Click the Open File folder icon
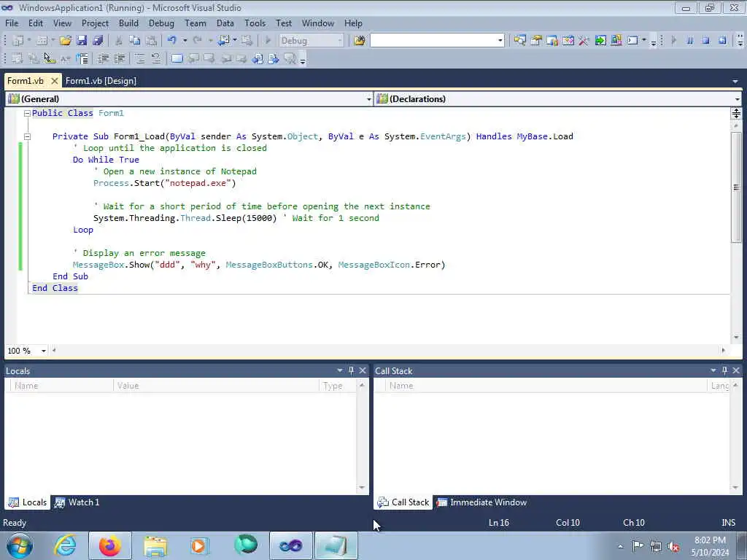This screenshot has width=747, height=560. click(x=65, y=41)
